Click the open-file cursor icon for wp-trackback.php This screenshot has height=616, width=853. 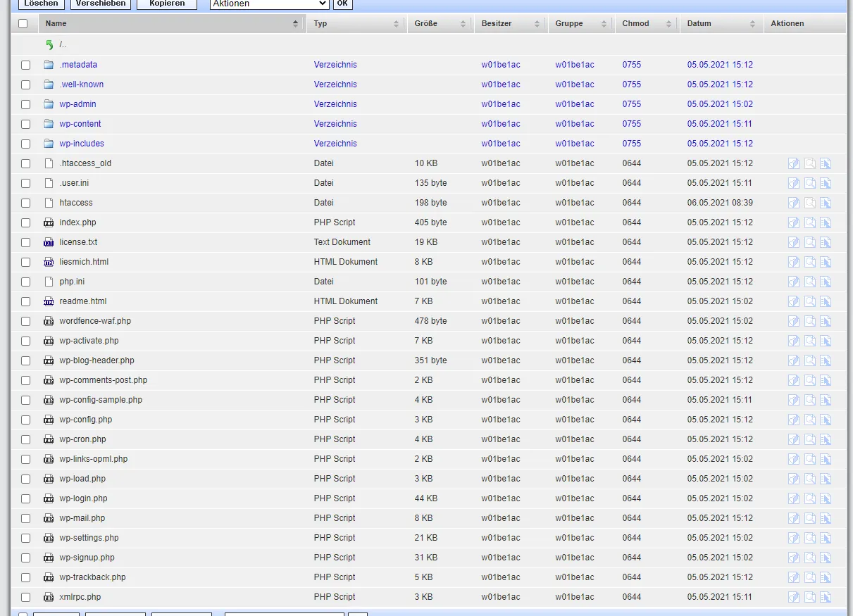coord(826,577)
